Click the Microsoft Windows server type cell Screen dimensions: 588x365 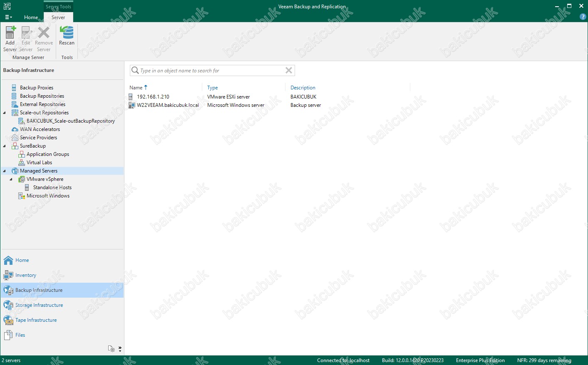pyautogui.click(x=236, y=105)
